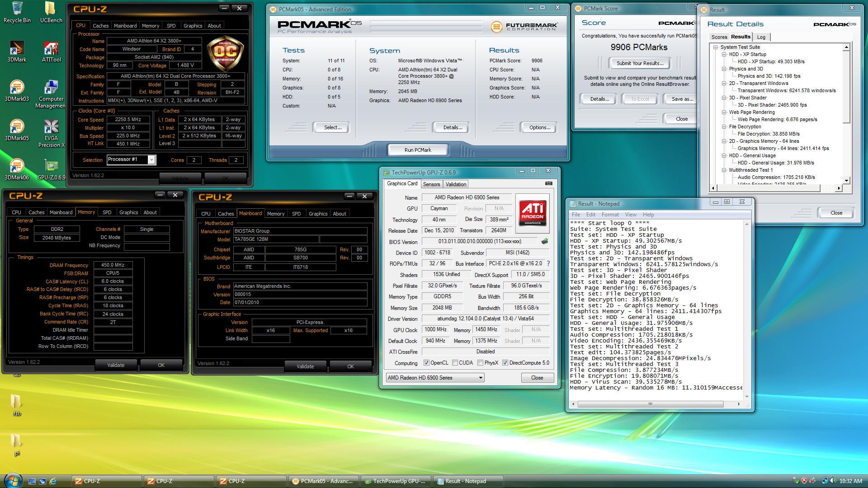Click the Run PCMark button

(x=418, y=150)
